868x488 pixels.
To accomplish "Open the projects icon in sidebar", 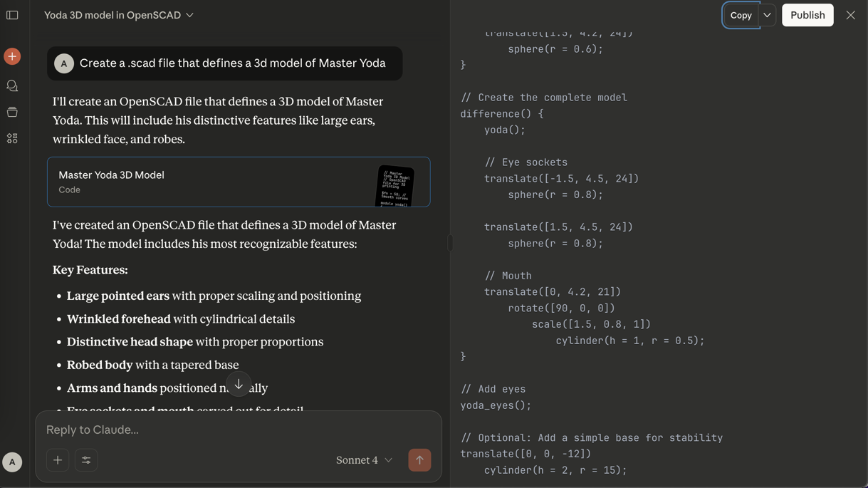I will (x=12, y=112).
